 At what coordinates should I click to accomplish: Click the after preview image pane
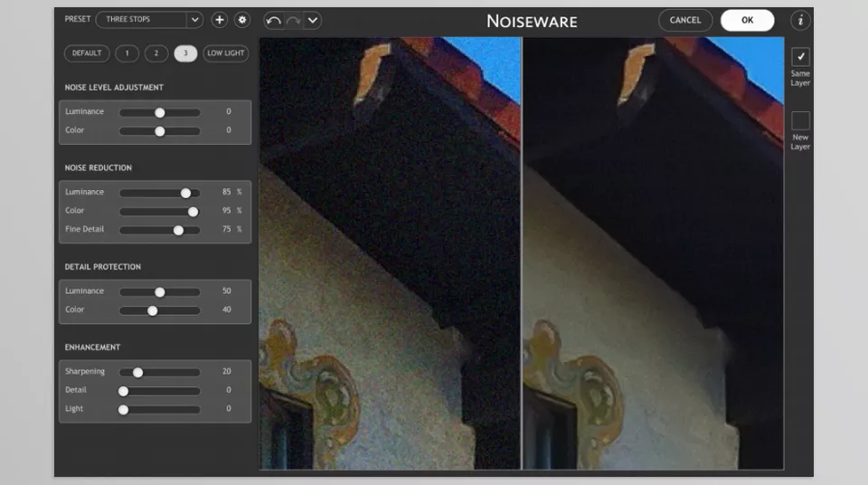(x=654, y=253)
